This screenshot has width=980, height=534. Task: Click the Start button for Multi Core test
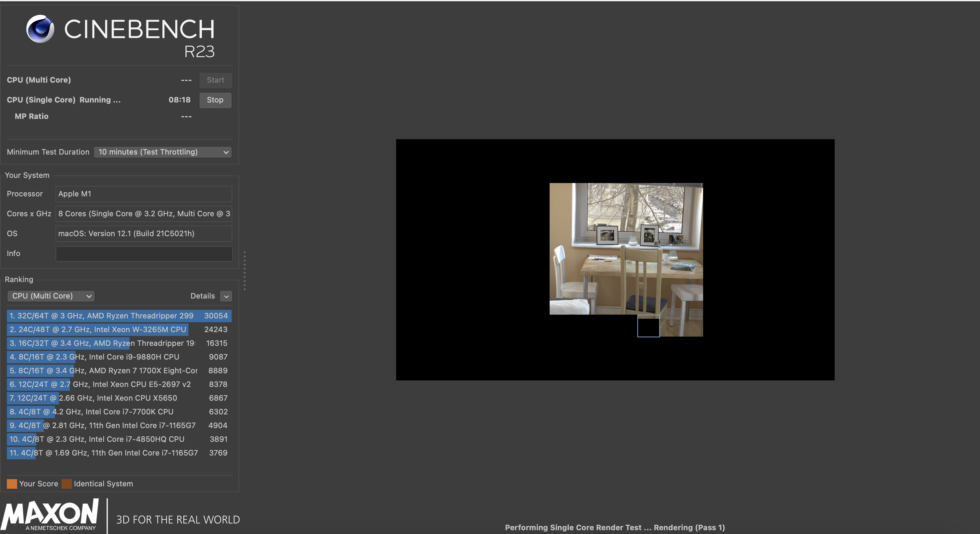tap(215, 80)
